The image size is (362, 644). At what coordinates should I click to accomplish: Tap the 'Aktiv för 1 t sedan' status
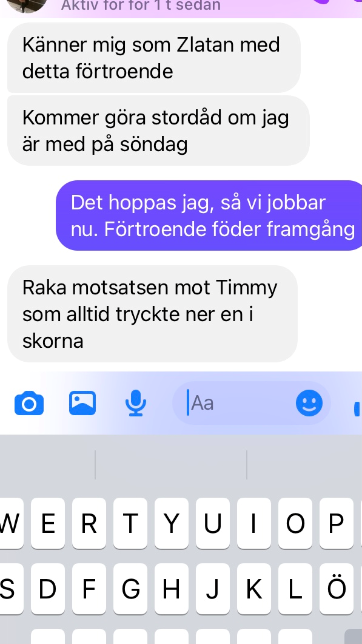point(141,5)
